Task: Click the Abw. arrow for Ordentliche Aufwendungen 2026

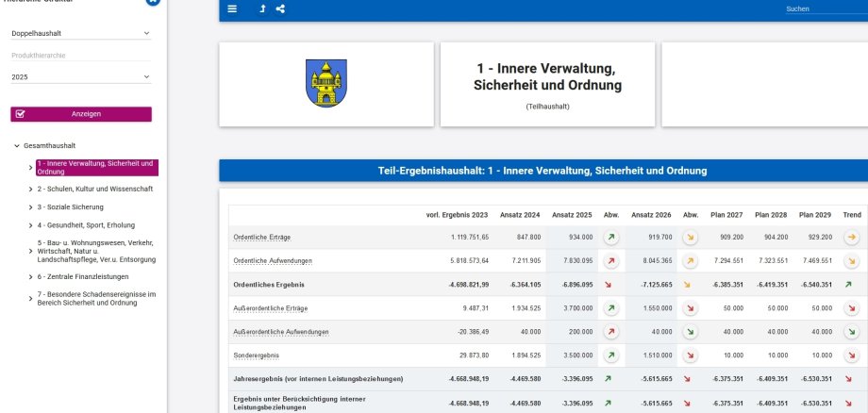Action: pyautogui.click(x=690, y=261)
